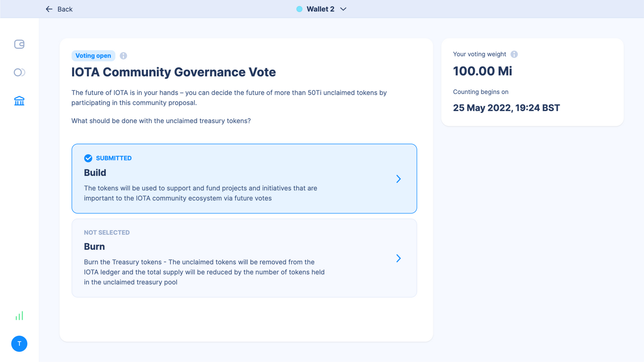Click the IOTA Community Governance Vote heading
The image size is (644, 362).
(173, 72)
